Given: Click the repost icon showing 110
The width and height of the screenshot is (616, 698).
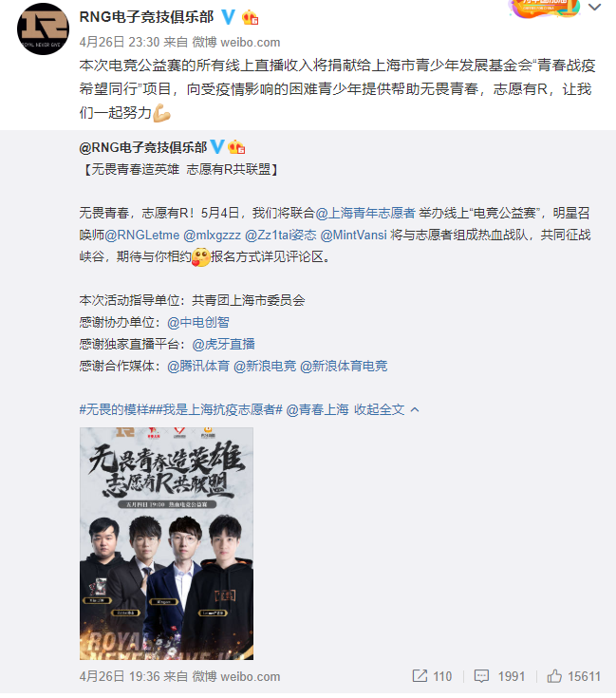Looking at the screenshot, I should (x=420, y=676).
